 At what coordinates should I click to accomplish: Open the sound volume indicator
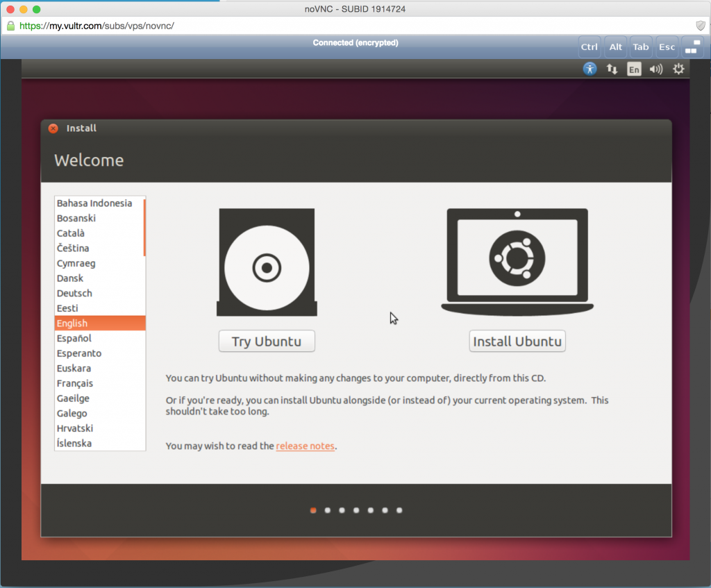point(655,69)
